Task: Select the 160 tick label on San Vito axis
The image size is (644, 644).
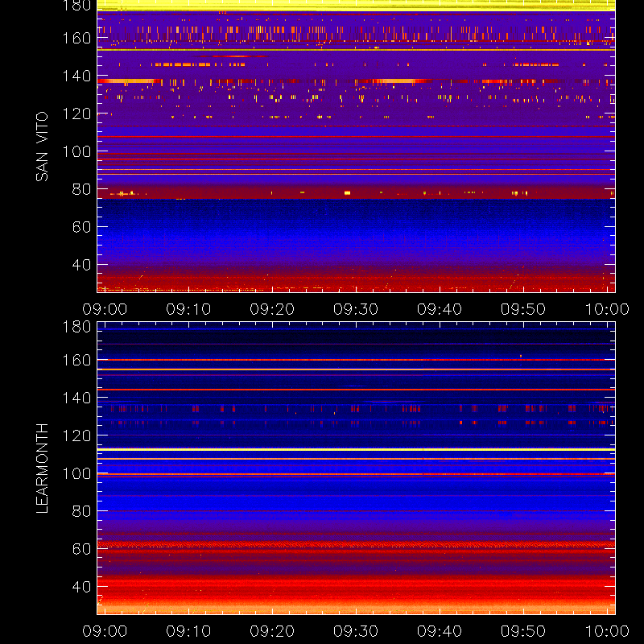Action: tap(76, 38)
